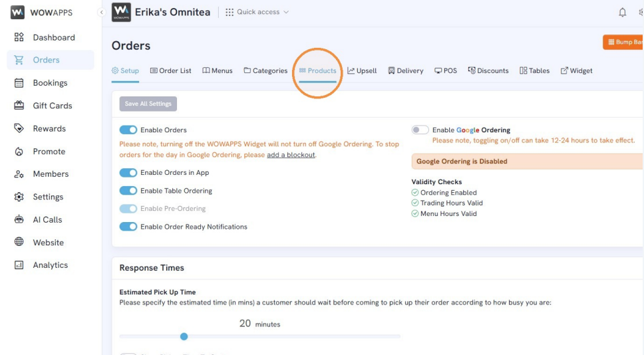This screenshot has height=355, width=644.
Task: Open the Setup tab
Action: tap(125, 70)
